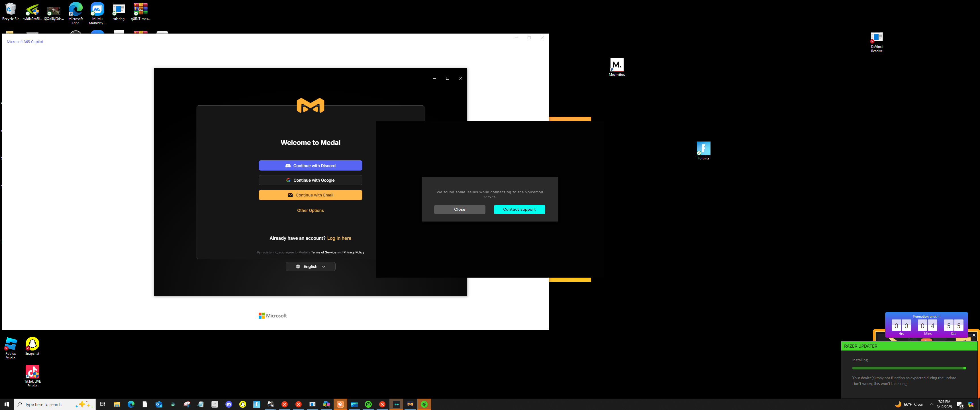980x410 pixels.
Task: Select the nvidiaProfil desktop icon
Action: [32, 12]
